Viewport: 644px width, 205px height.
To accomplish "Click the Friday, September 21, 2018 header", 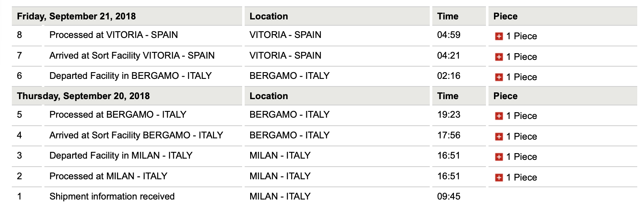I will point(76,16).
